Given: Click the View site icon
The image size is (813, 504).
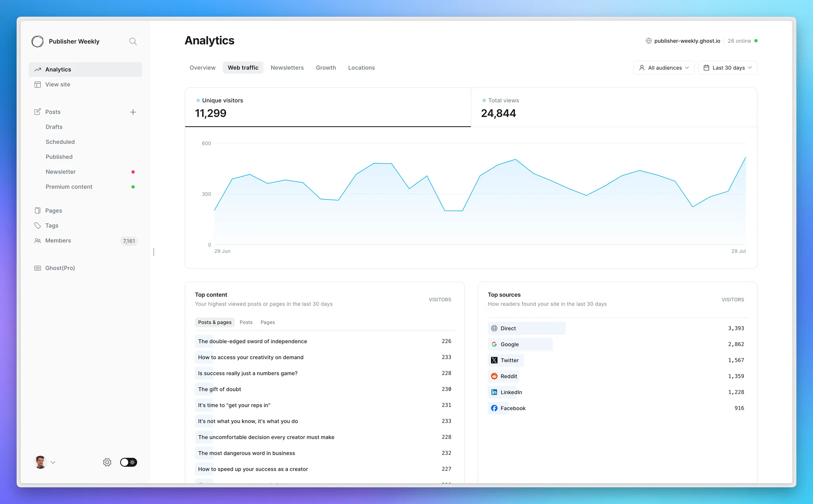Looking at the screenshot, I should tap(38, 85).
